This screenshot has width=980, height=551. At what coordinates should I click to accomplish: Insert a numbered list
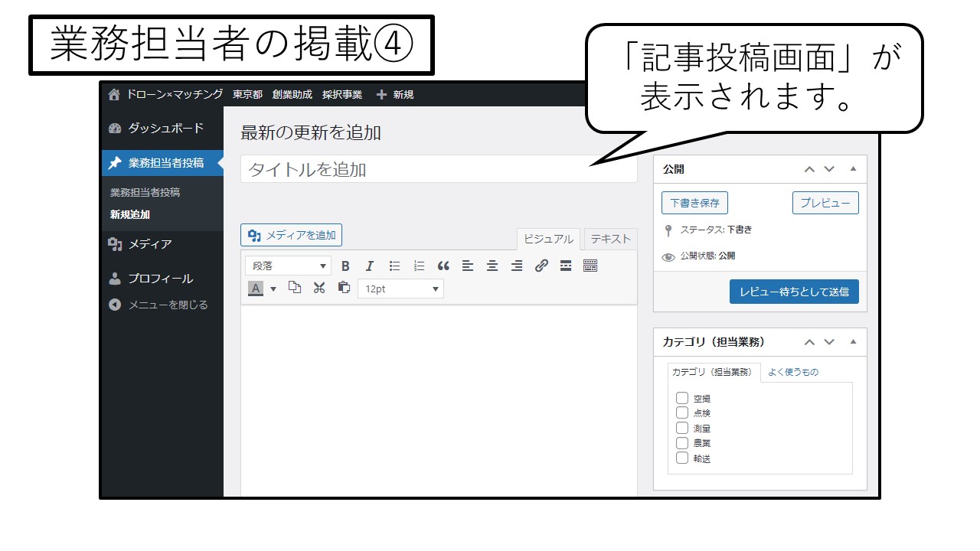[419, 266]
